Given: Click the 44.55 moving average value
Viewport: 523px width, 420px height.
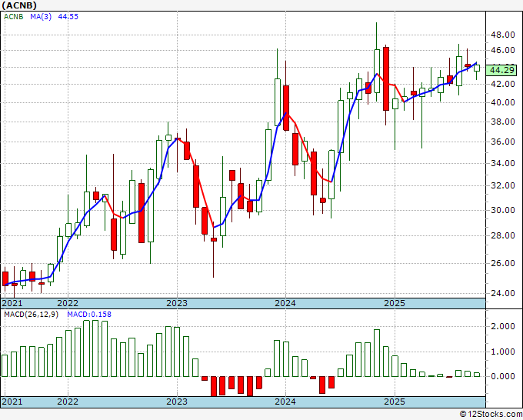Looking at the screenshot, I should [x=68, y=16].
